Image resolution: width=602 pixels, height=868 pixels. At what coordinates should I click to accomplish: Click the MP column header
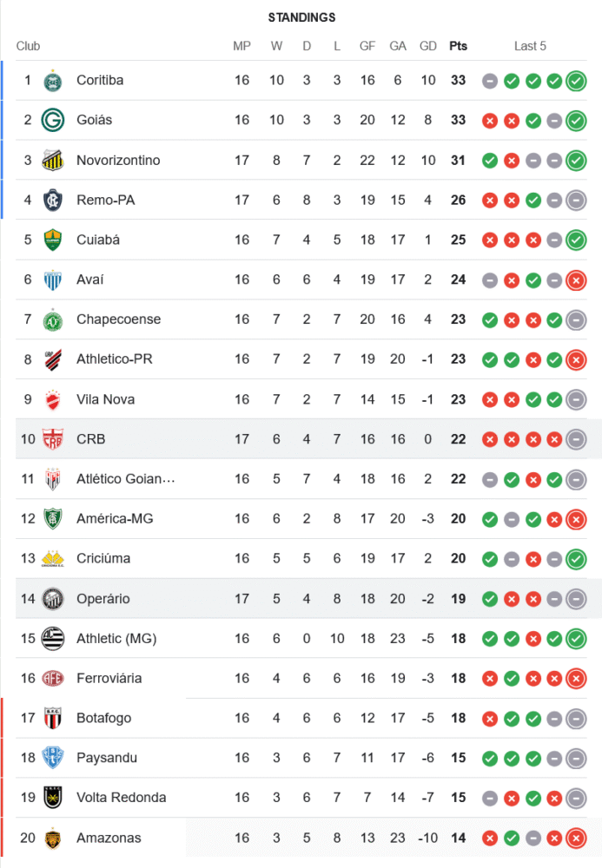point(241,46)
